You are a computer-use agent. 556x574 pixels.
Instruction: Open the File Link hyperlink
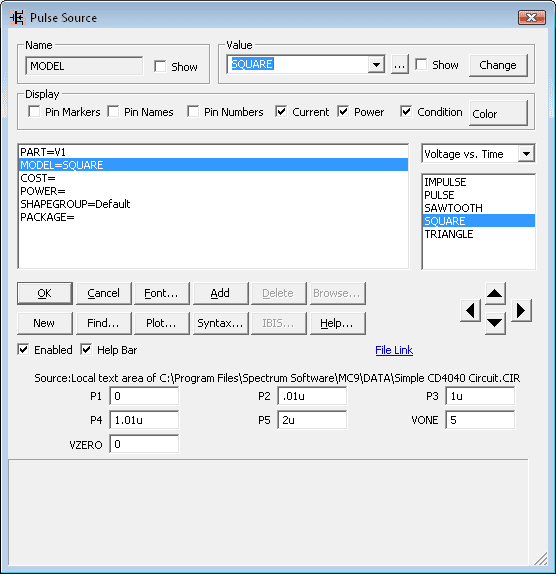click(x=394, y=350)
